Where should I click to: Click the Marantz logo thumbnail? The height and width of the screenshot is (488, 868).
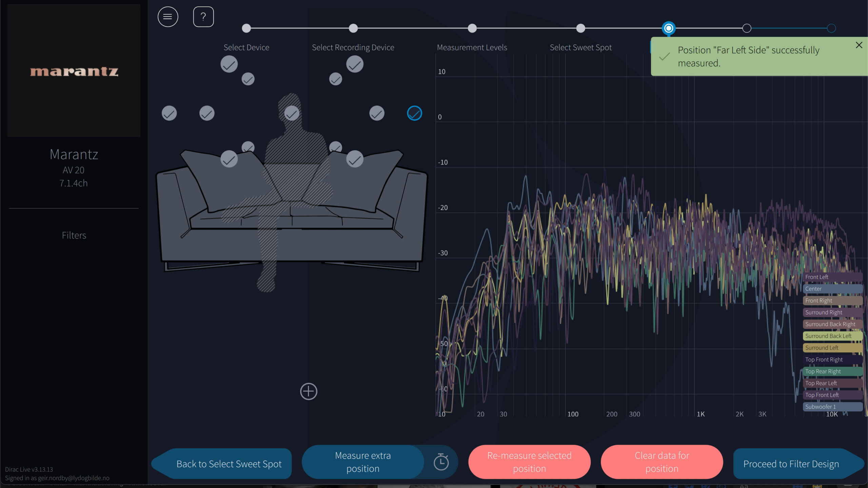coord(74,71)
